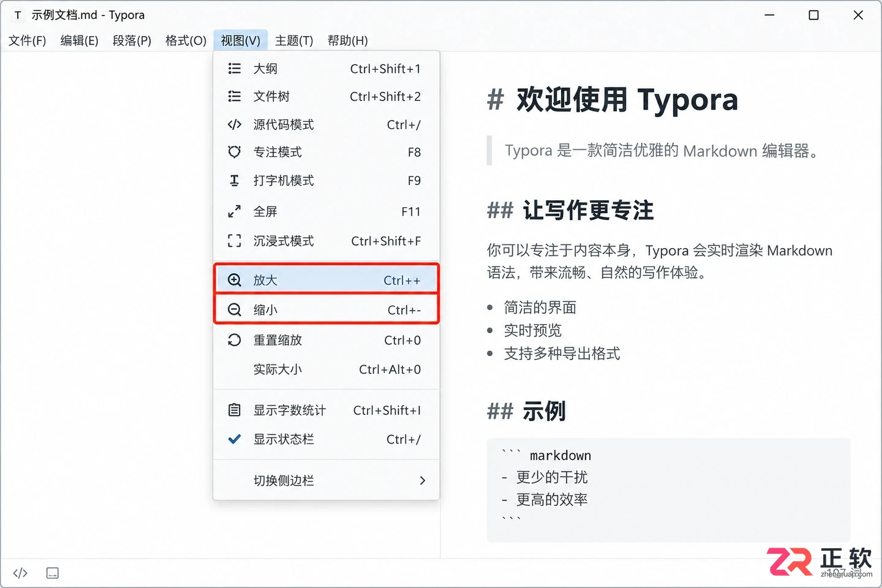Open the 帮助(H) menu
This screenshot has width=882, height=588.
[348, 40]
